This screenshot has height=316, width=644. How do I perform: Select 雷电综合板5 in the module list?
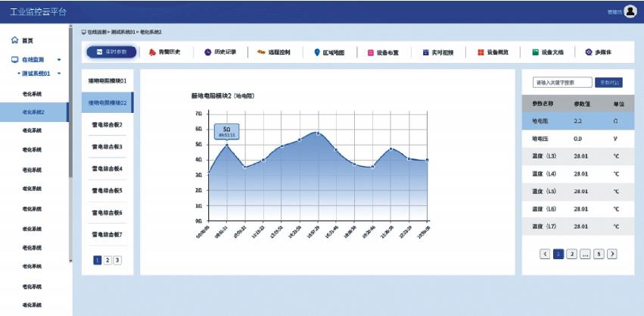[x=107, y=190]
